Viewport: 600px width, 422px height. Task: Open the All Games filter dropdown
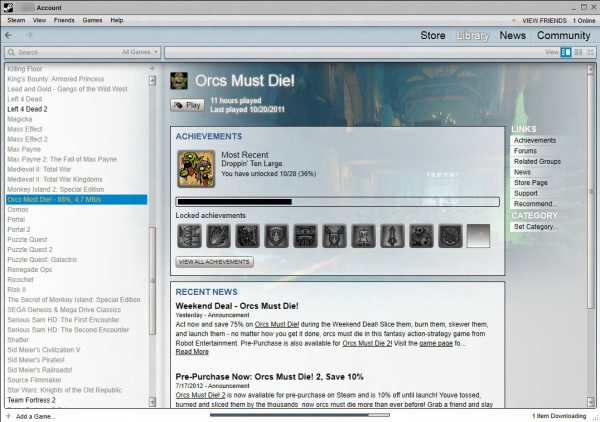click(x=140, y=52)
